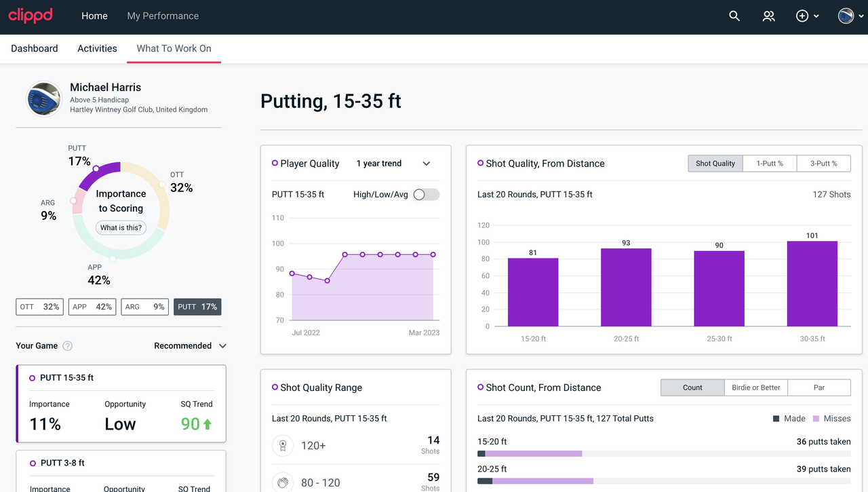
Task: Open My Performance in the top navigation
Action: coord(163,16)
